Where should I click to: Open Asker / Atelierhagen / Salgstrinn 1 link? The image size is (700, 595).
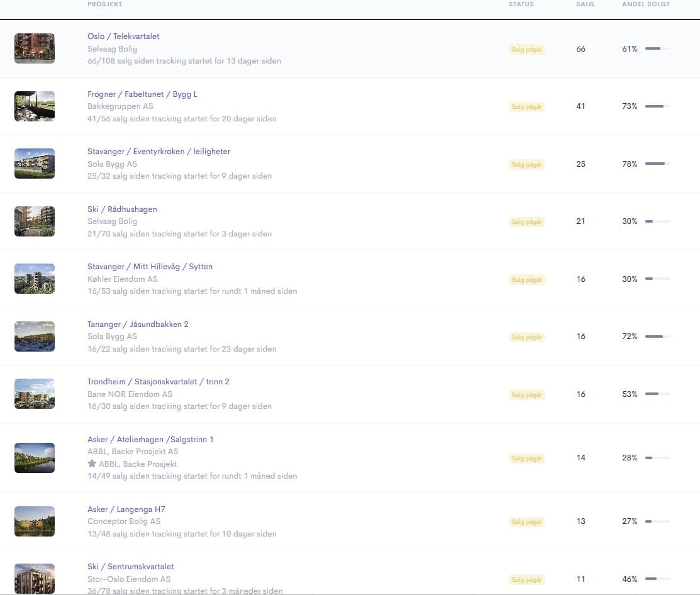tap(150, 439)
